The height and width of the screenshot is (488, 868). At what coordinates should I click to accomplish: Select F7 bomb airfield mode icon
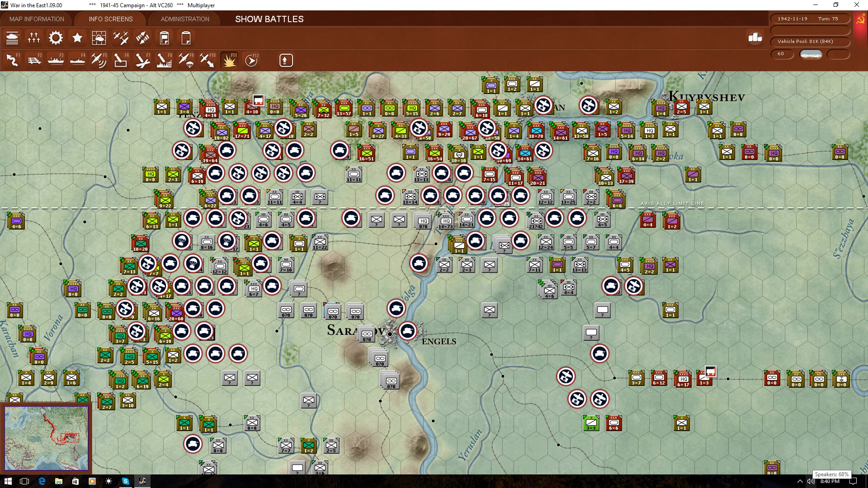(x=142, y=60)
